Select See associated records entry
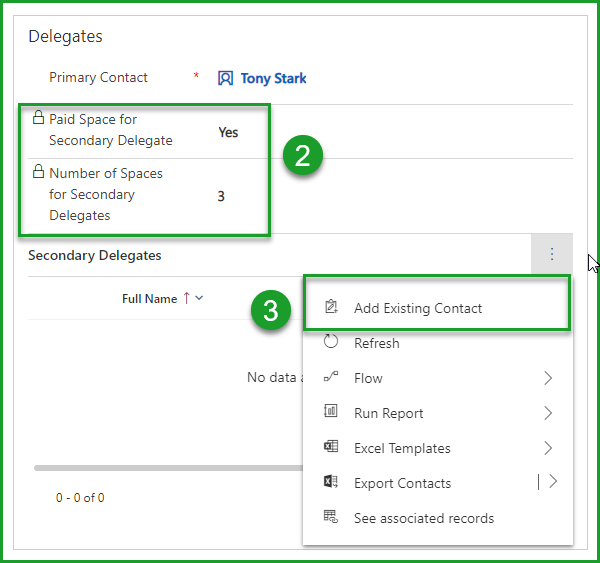This screenshot has height=563, width=600. [x=438, y=518]
